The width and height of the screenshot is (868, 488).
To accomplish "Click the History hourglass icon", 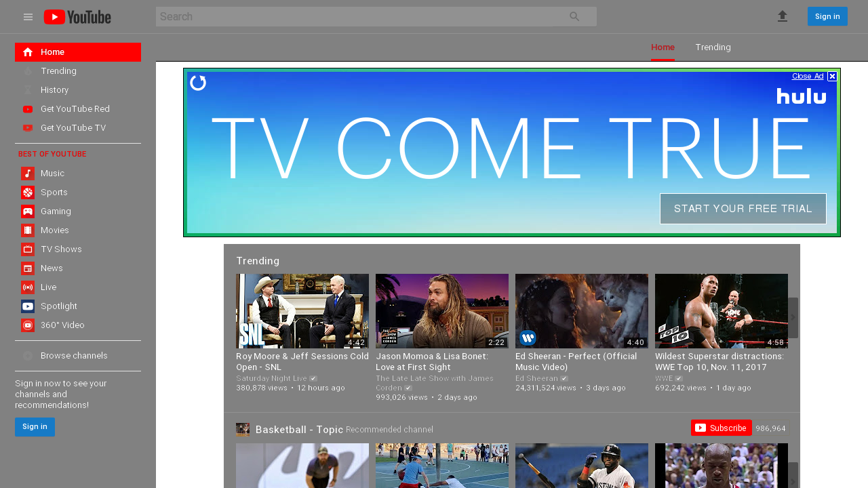I will coord(28,90).
